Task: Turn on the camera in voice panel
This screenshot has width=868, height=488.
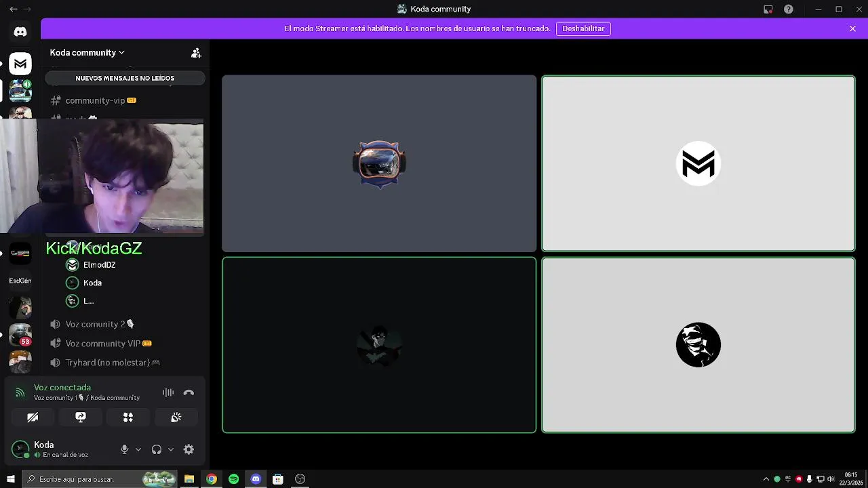Action: [33, 418]
